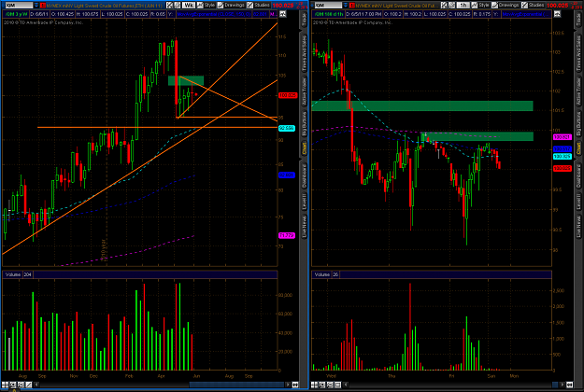Viewport: 584px width, 392px height.
Task: Click the zoom-in icon at left chart bottom
Action: pos(13,385)
